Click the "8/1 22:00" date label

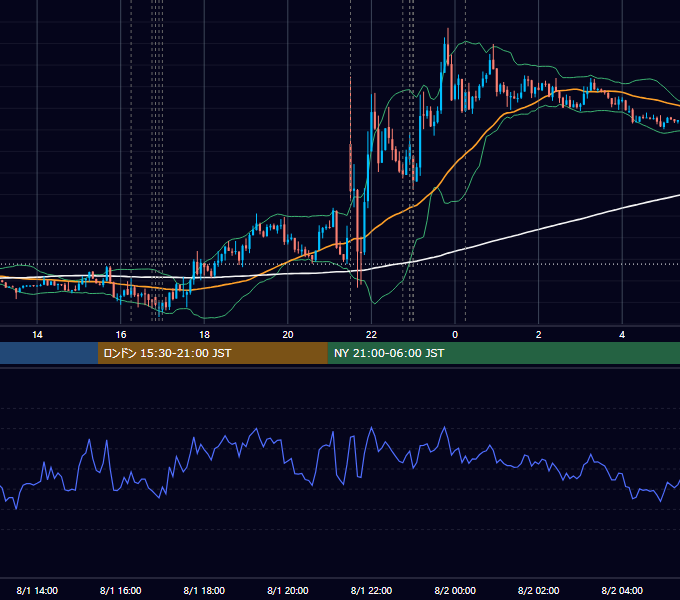[x=371, y=590]
